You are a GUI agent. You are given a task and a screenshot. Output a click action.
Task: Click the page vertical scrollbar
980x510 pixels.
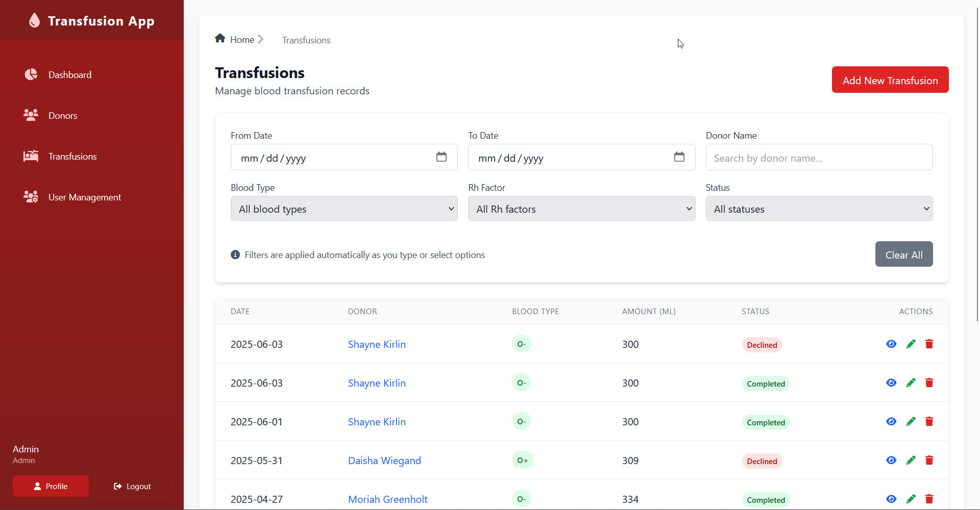pos(977,163)
